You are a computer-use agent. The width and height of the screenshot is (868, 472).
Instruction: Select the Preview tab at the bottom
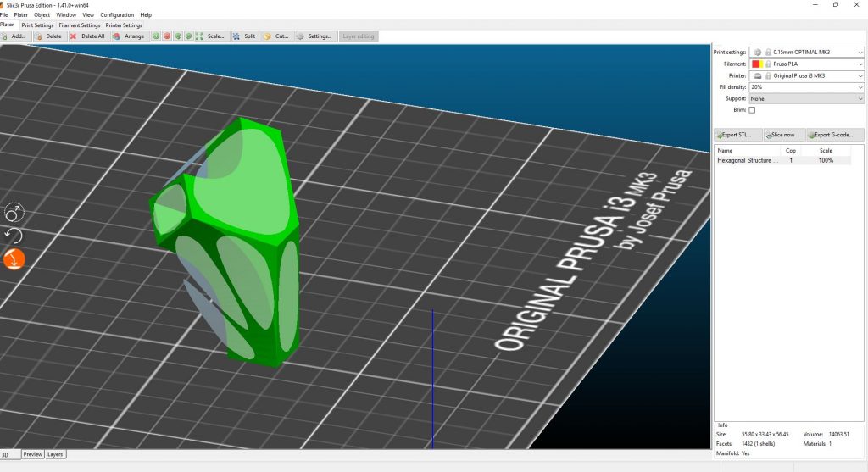coord(33,454)
